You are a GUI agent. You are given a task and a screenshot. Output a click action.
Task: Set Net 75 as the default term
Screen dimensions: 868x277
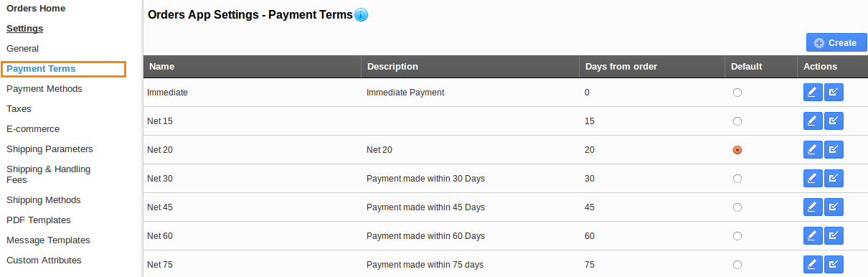737,265
